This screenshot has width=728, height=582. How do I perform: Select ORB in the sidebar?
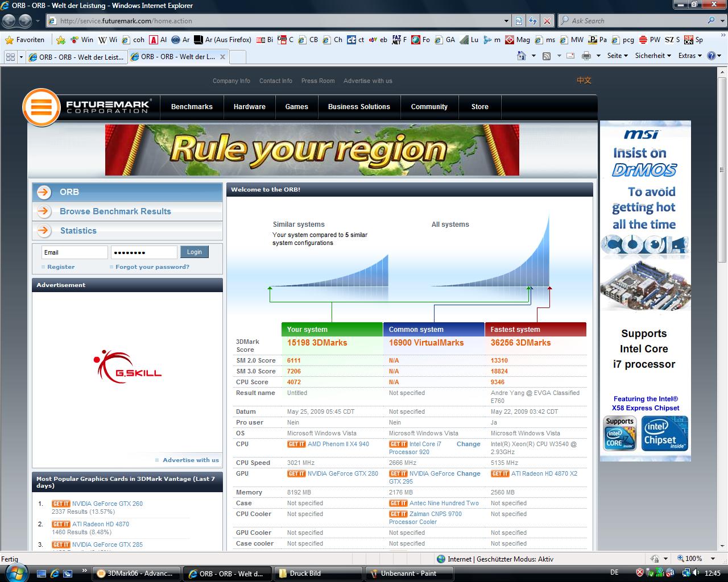127,192
